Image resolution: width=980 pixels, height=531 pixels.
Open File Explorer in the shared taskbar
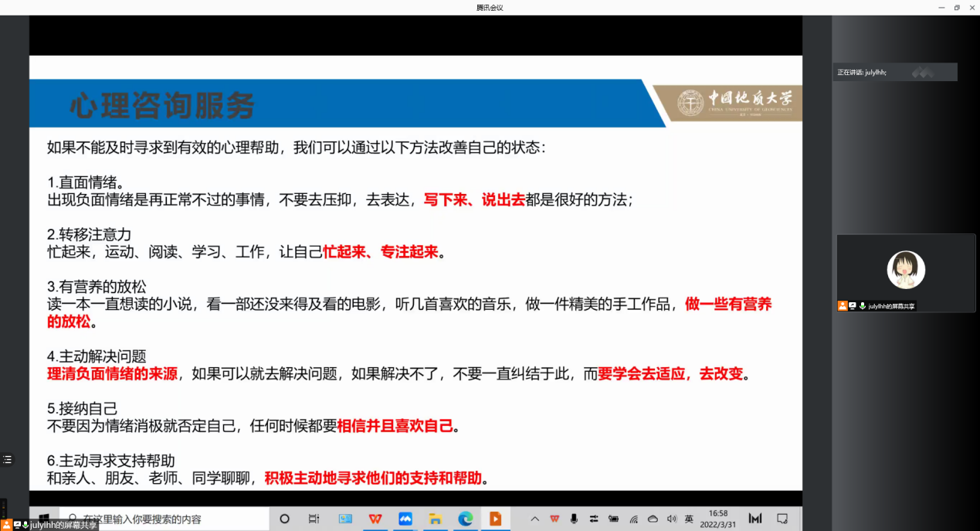[x=435, y=519]
